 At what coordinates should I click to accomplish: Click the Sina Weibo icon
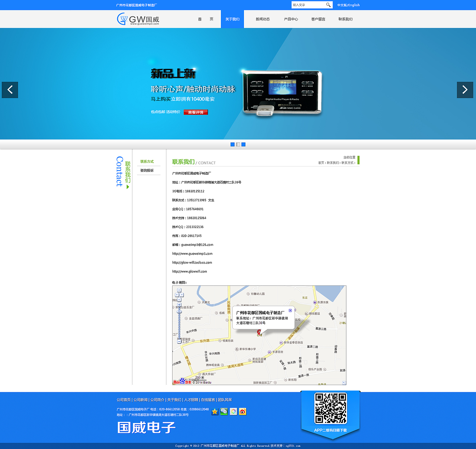coord(242,411)
